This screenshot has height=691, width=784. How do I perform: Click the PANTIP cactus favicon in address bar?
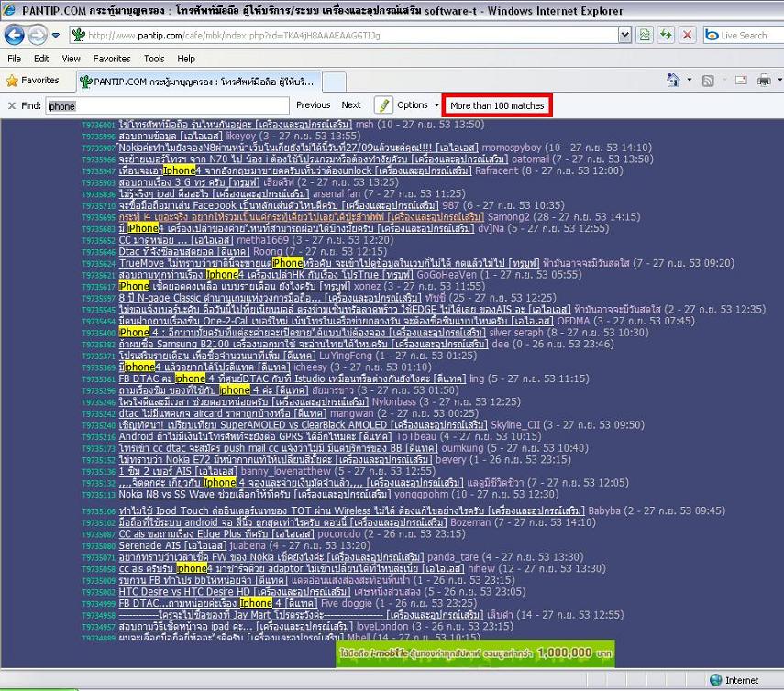click(78, 36)
